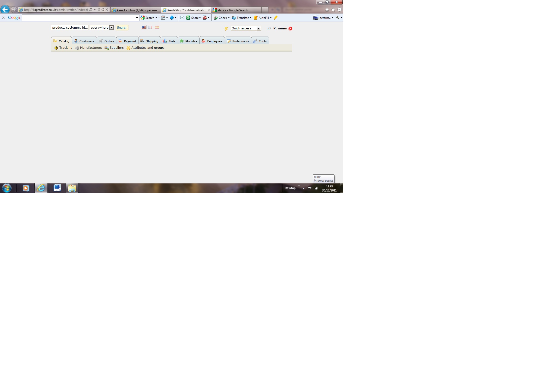
Task: Click Google toolbar highlighter pencil icon
Action: (x=276, y=18)
